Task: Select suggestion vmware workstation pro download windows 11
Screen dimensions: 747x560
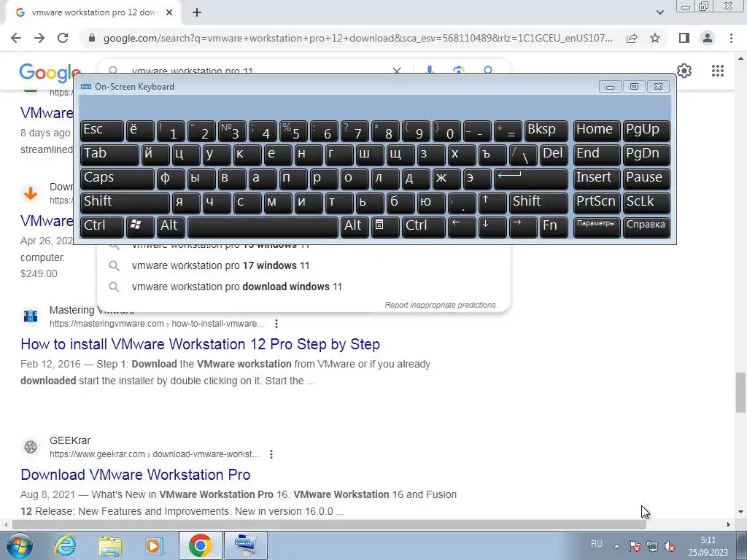Action: click(x=303, y=287)
